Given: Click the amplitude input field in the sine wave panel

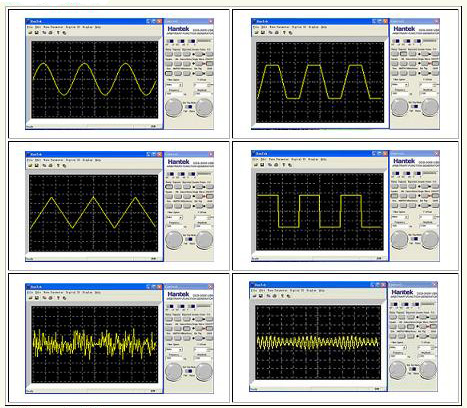Looking at the screenshot, I should click(203, 94).
